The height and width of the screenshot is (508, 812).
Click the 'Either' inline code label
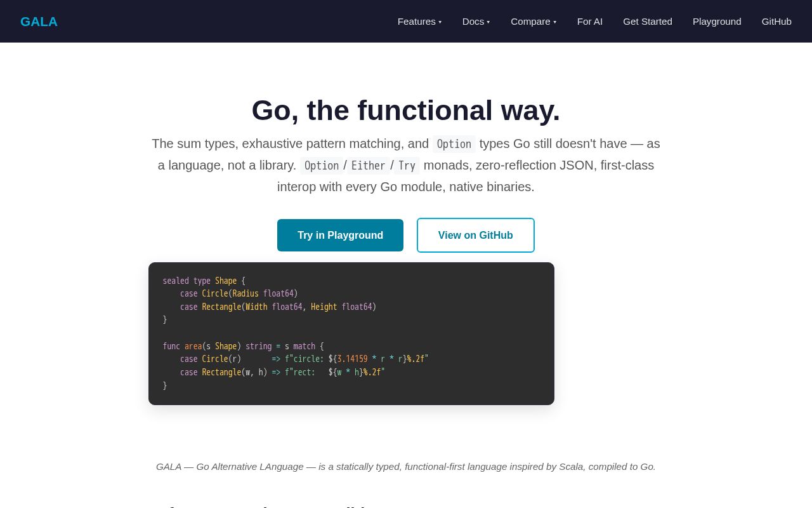point(368,166)
